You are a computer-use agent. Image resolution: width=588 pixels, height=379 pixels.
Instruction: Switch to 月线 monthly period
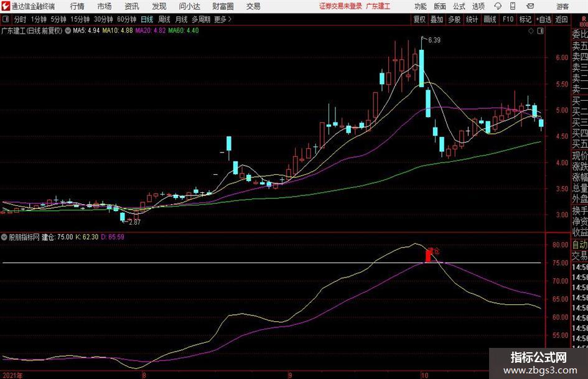(182, 19)
